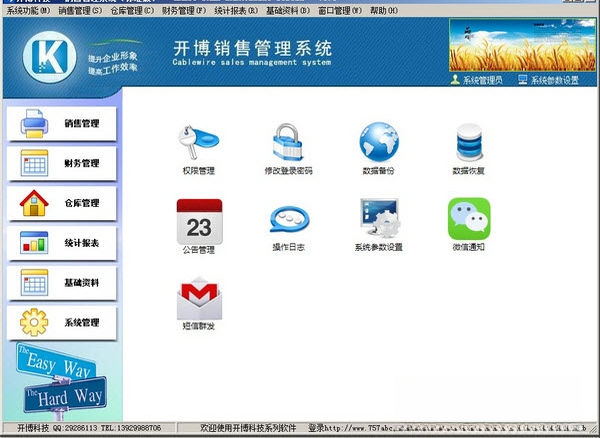Click 系统管理员 text in header

483,80
